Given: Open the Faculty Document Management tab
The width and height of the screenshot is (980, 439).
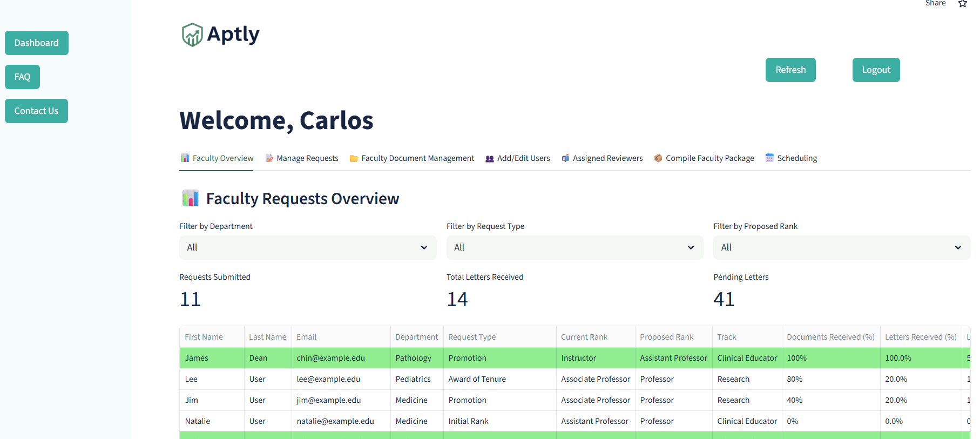Looking at the screenshot, I should tap(412, 158).
